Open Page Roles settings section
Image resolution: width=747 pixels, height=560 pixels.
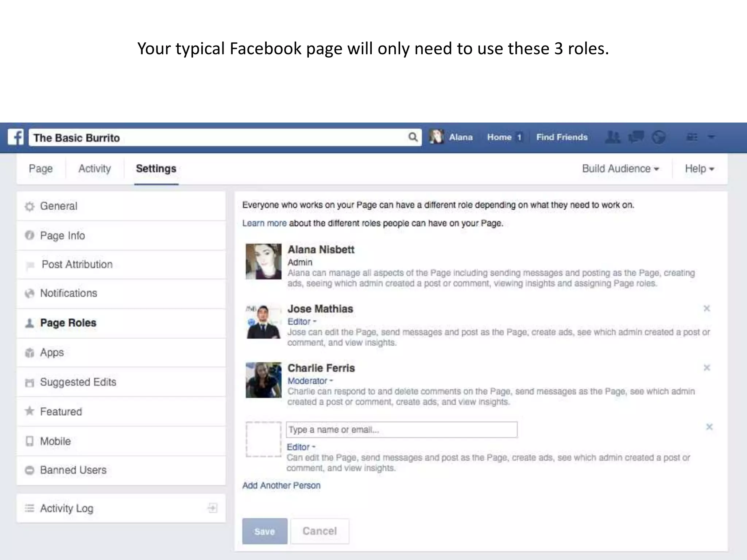pos(121,323)
